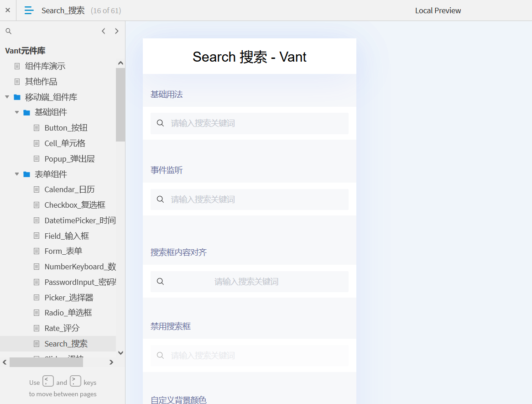532x404 pixels.
Task: Open the 其他作品 page
Action: (41, 81)
